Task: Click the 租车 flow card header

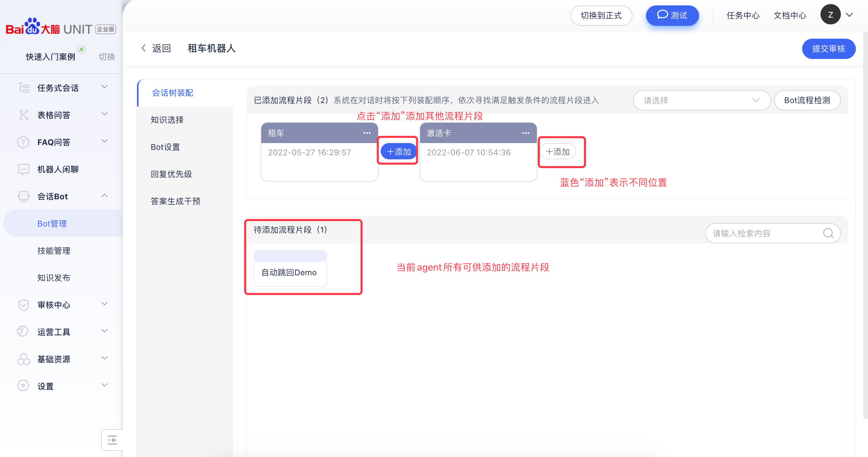Action: click(x=319, y=133)
